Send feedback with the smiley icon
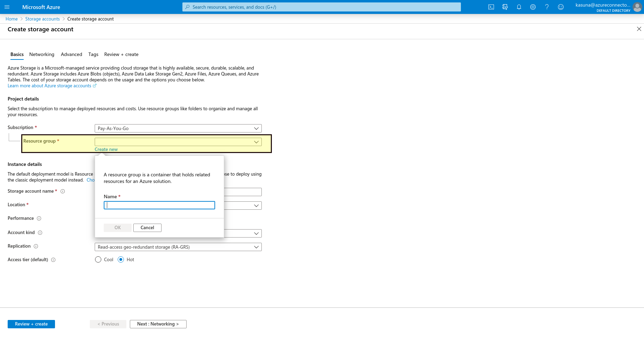644x337 pixels. (561, 7)
